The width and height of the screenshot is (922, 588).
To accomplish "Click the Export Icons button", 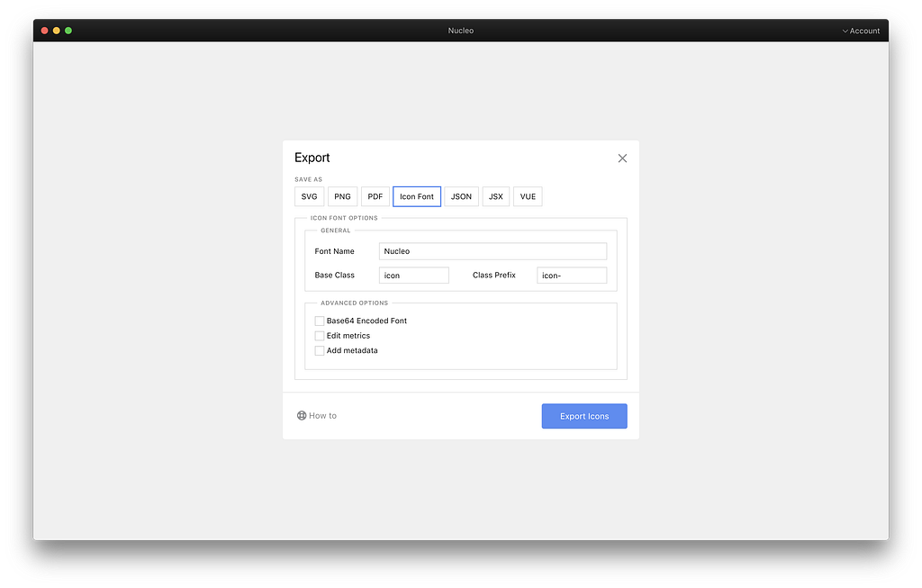I will click(584, 416).
